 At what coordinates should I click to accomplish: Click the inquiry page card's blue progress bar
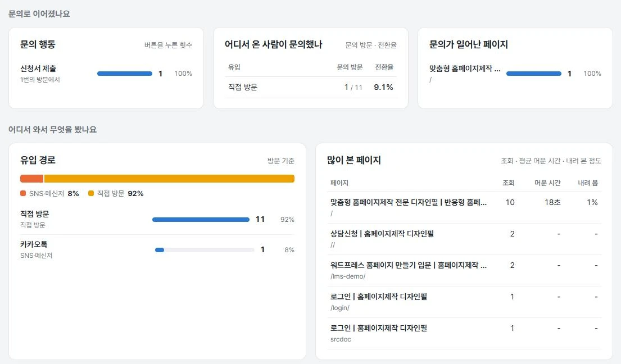[534, 74]
